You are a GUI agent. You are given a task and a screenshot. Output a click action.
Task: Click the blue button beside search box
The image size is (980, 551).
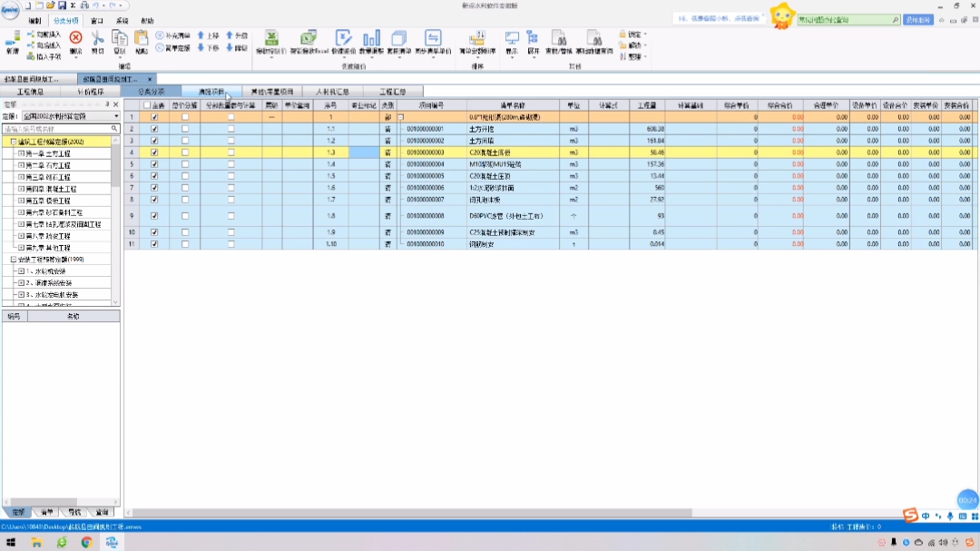pyautogui.click(x=917, y=20)
